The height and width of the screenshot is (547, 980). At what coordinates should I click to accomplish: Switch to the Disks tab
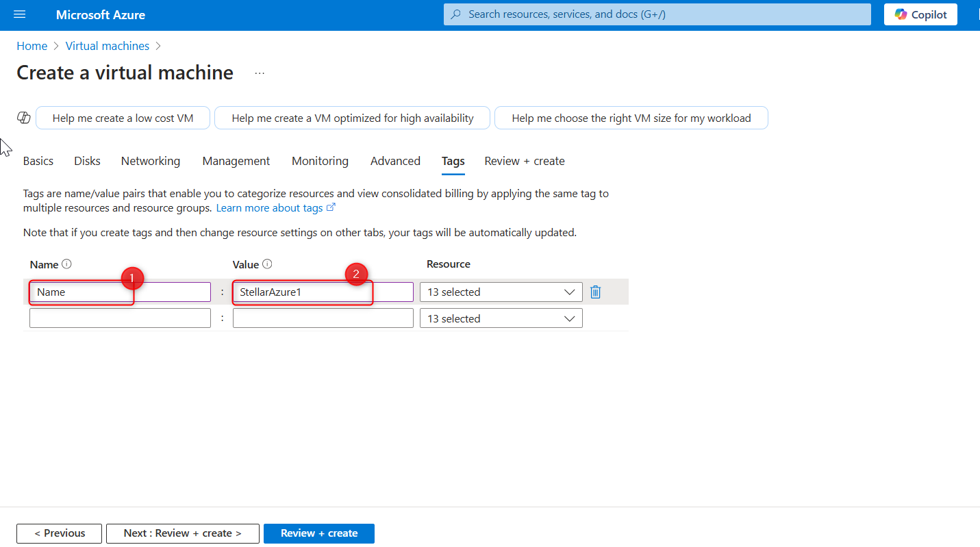pos(88,161)
